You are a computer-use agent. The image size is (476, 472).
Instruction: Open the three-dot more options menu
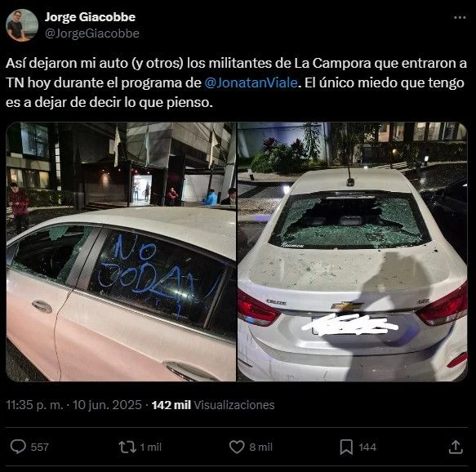[460, 18]
